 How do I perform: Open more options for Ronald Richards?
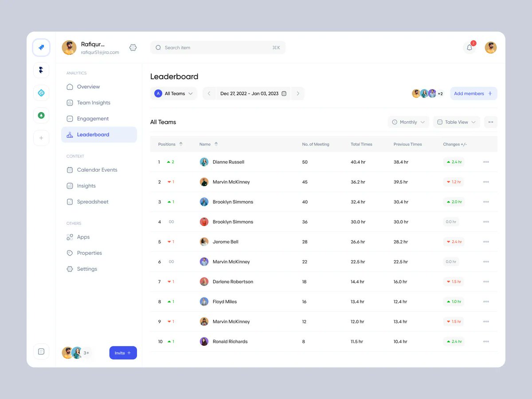pyautogui.click(x=486, y=341)
